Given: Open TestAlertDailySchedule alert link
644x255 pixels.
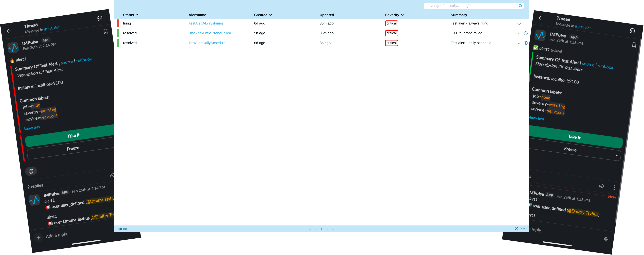Looking at the screenshot, I should (x=207, y=43).
